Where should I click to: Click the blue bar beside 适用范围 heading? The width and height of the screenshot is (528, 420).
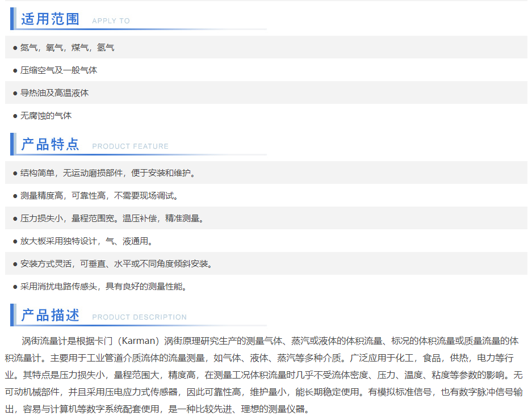coord(12,19)
